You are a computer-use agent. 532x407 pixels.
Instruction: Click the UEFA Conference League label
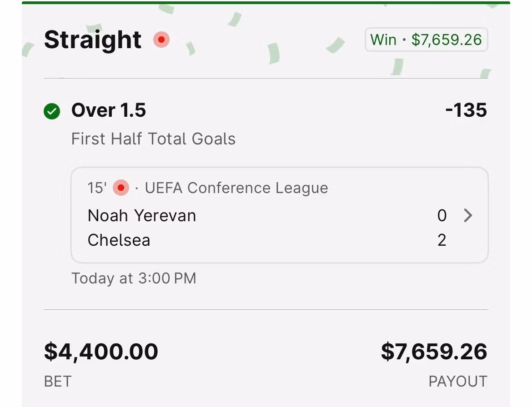pos(236,188)
